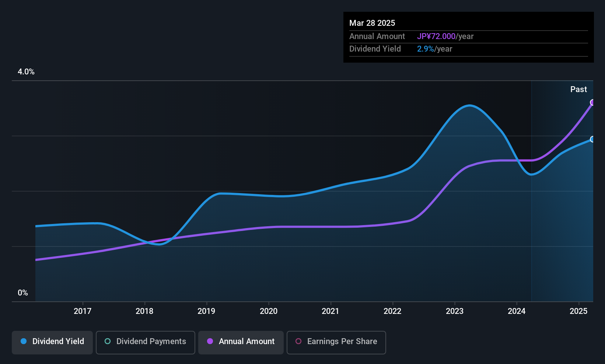This screenshot has width=605, height=364.
Task: Click the Mar 28 2025 tooltip date
Action: point(372,23)
